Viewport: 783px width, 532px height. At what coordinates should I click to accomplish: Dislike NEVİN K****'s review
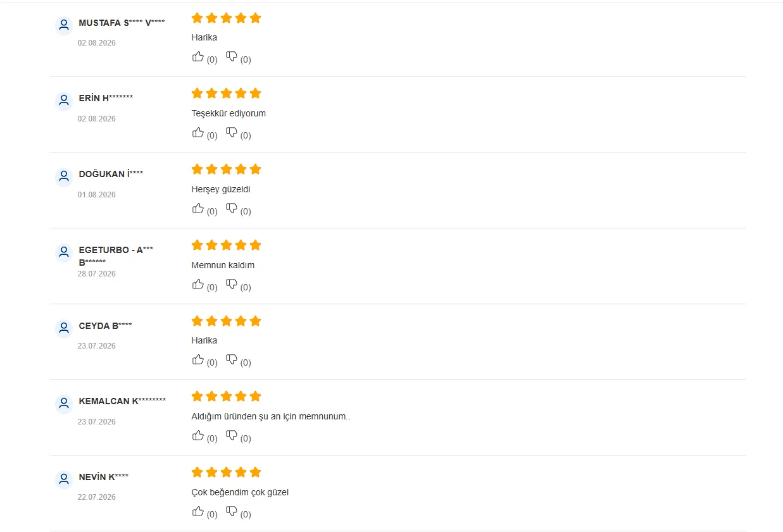tap(232, 511)
